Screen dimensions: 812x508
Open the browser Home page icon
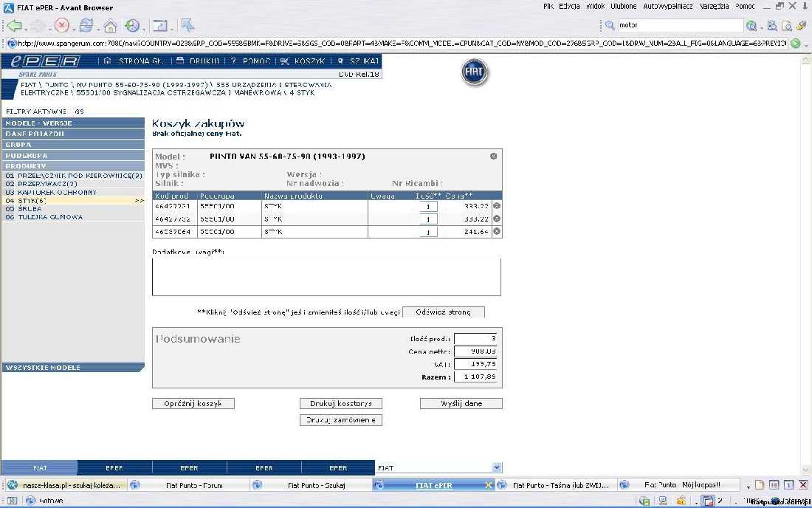pyautogui.click(x=110, y=25)
